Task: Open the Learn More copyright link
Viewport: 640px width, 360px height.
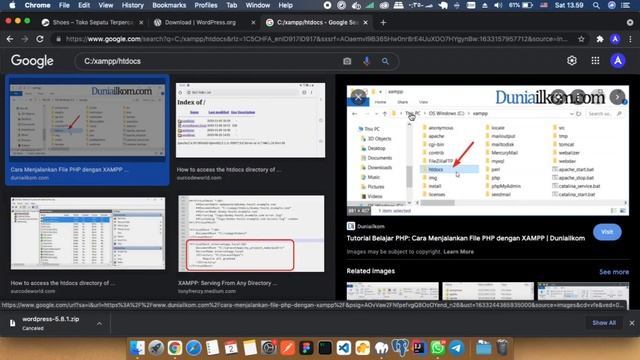Action: click(x=458, y=252)
